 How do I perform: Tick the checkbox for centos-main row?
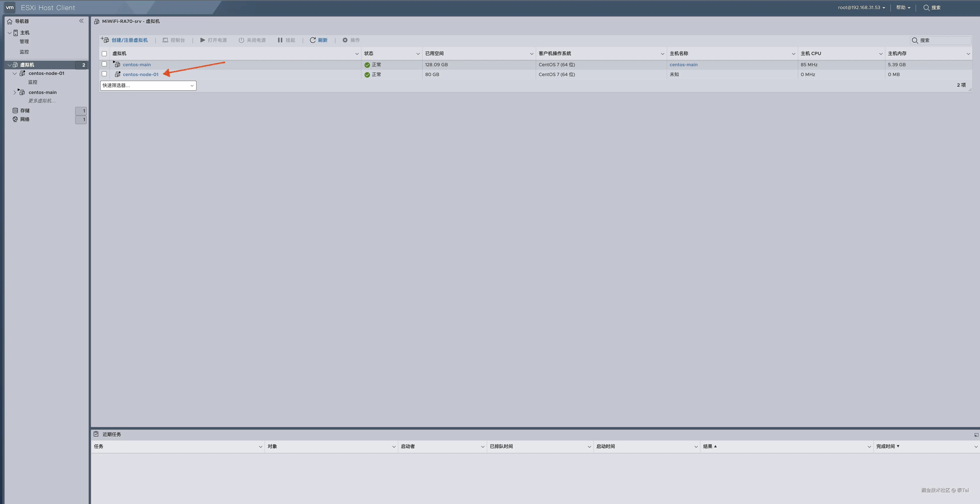pos(104,64)
